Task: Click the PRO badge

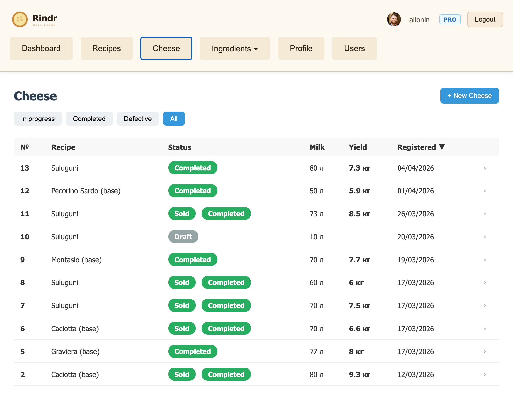Action: [450, 19]
